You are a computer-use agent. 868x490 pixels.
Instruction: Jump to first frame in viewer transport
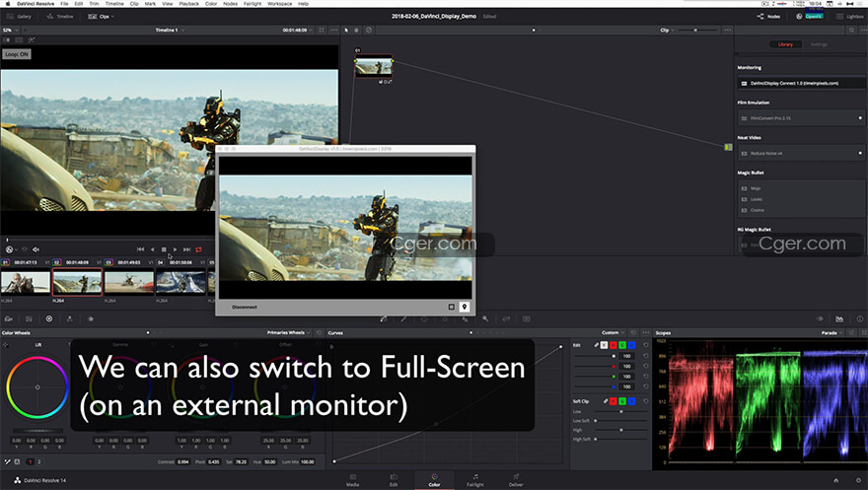coord(141,249)
